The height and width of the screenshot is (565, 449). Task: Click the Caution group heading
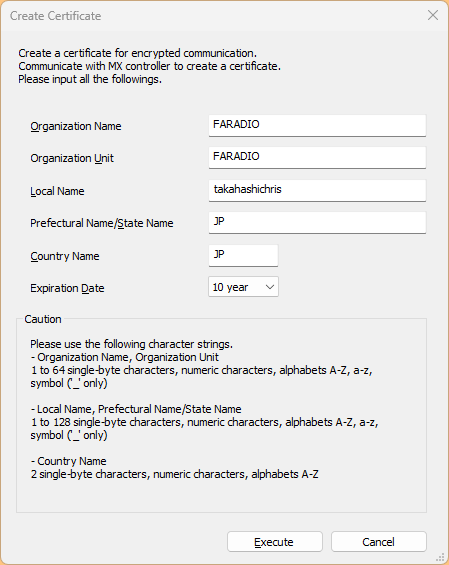pos(43,319)
